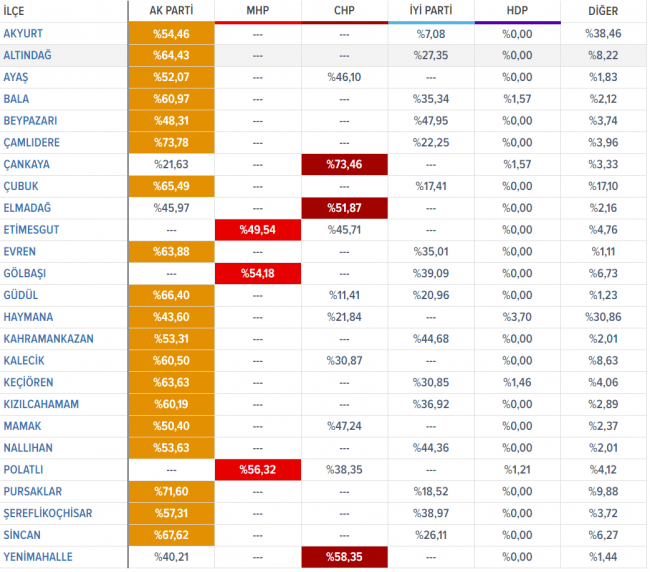Image resolution: width=650 pixels, height=572 pixels.
Task: Select Polatlı's red MHP %56,32 cell
Action: point(258,470)
